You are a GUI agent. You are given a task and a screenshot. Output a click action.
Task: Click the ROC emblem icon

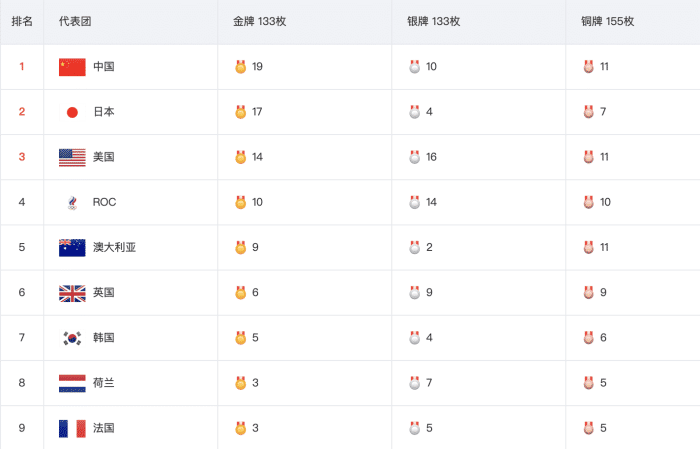pos(72,202)
